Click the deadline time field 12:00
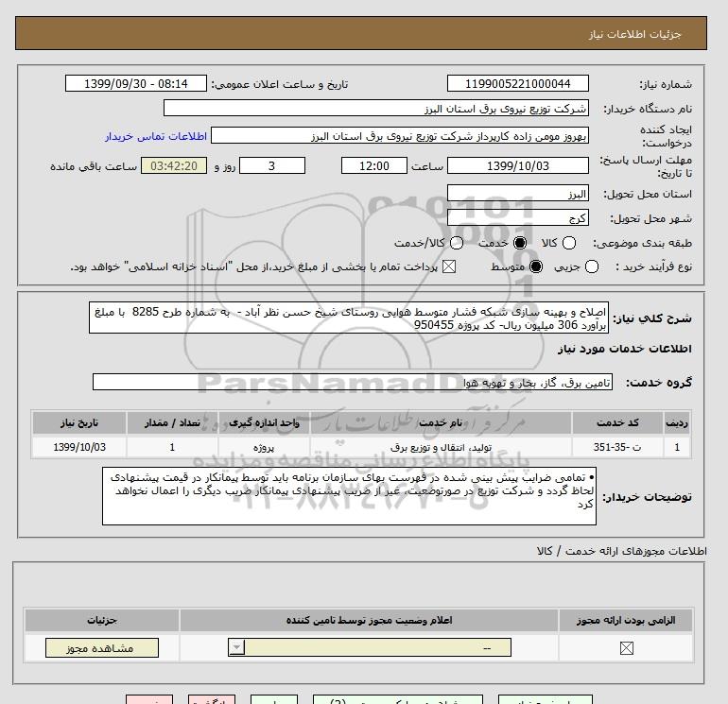 point(374,165)
